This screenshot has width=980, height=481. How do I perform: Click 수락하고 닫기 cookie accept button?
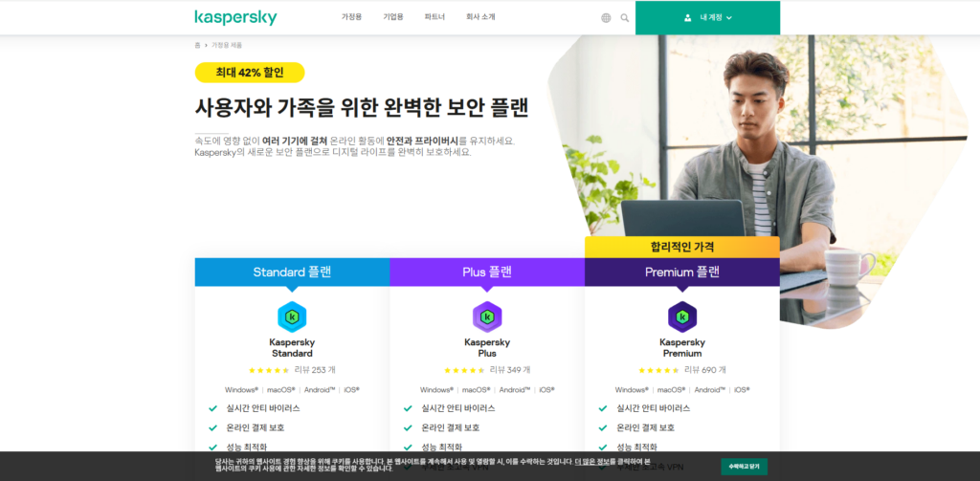(744, 467)
